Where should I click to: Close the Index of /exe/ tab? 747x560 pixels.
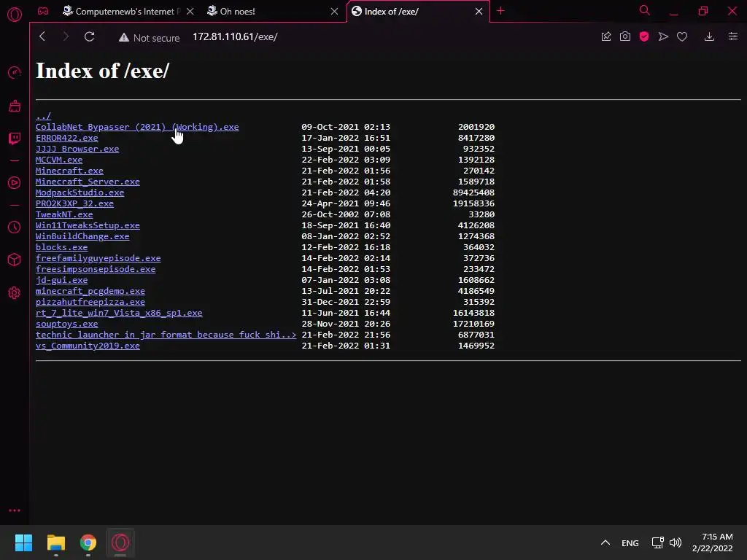pos(479,12)
